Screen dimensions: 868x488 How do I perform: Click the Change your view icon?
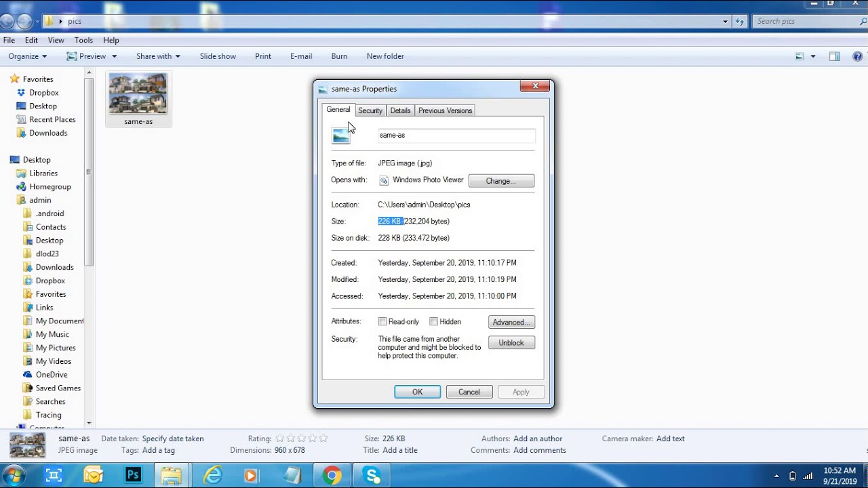(800, 56)
